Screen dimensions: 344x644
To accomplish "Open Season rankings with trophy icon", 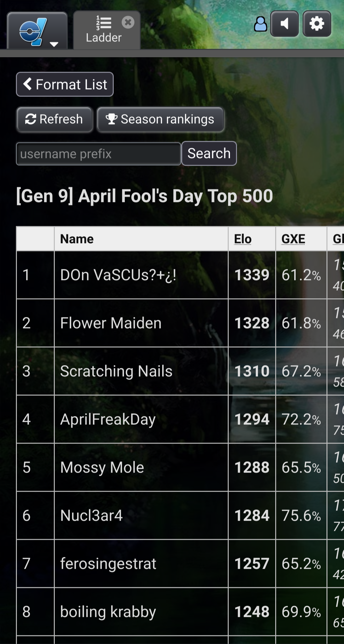I will tap(160, 119).
